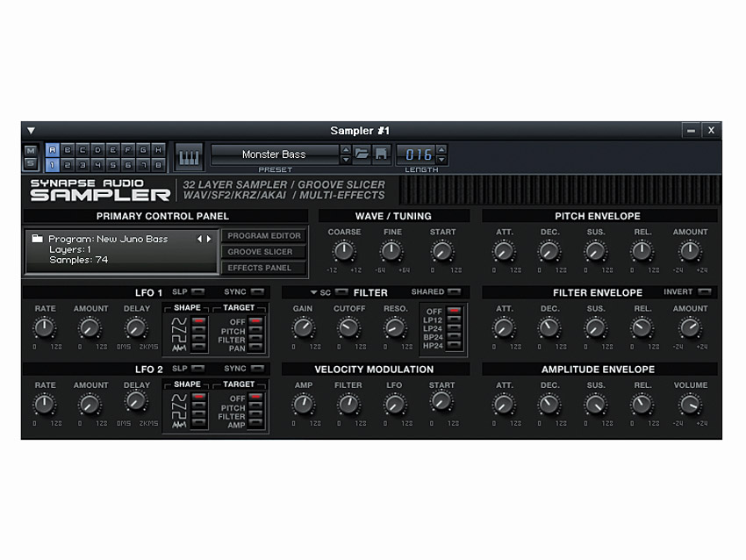
Task: Click the M mute button
Action: pos(31,150)
